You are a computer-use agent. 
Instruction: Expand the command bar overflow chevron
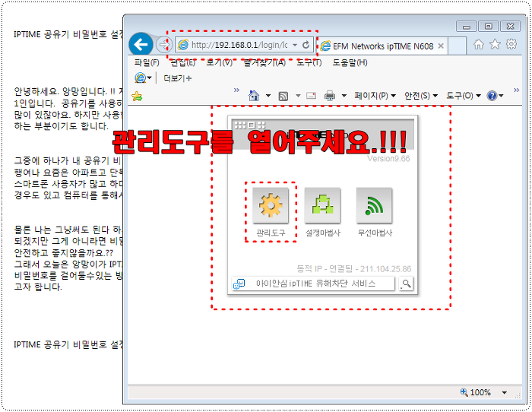(x=516, y=90)
